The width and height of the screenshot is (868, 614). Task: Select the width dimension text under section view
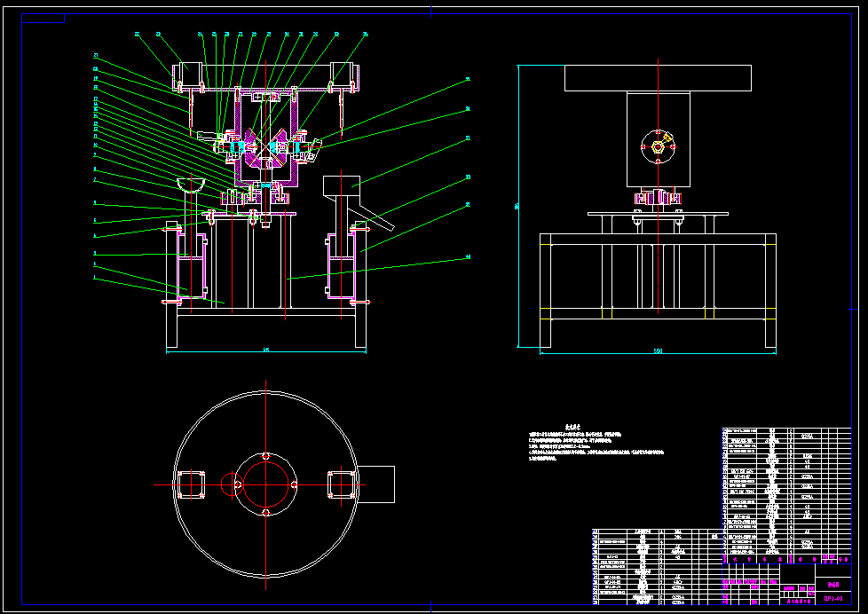pyautogui.click(x=266, y=350)
